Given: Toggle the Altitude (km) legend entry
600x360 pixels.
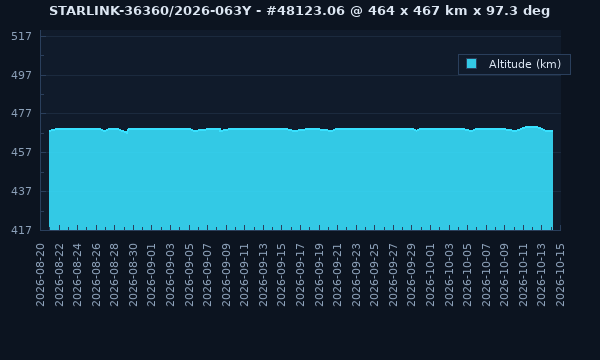Looking at the screenshot, I should (514, 64).
